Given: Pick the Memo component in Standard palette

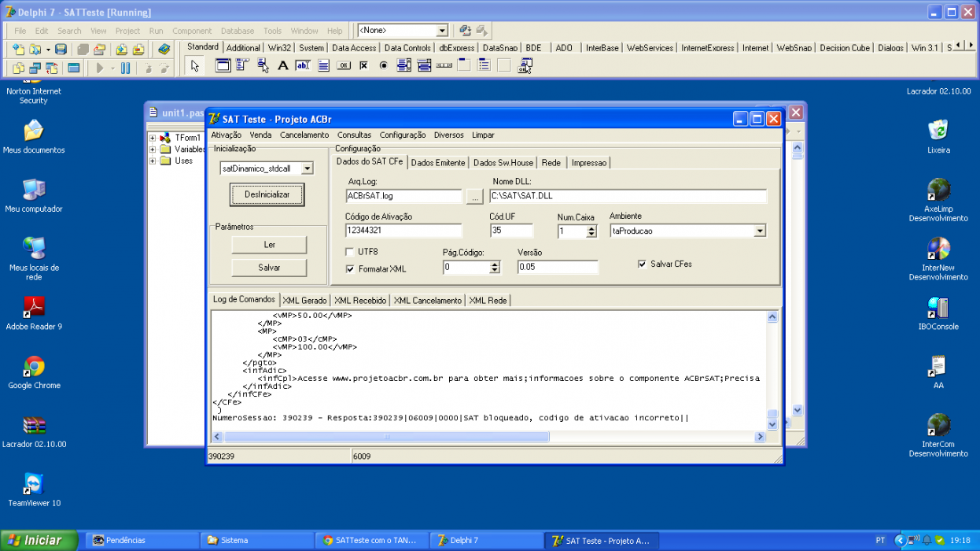Looking at the screenshot, I should [x=323, y=66].
